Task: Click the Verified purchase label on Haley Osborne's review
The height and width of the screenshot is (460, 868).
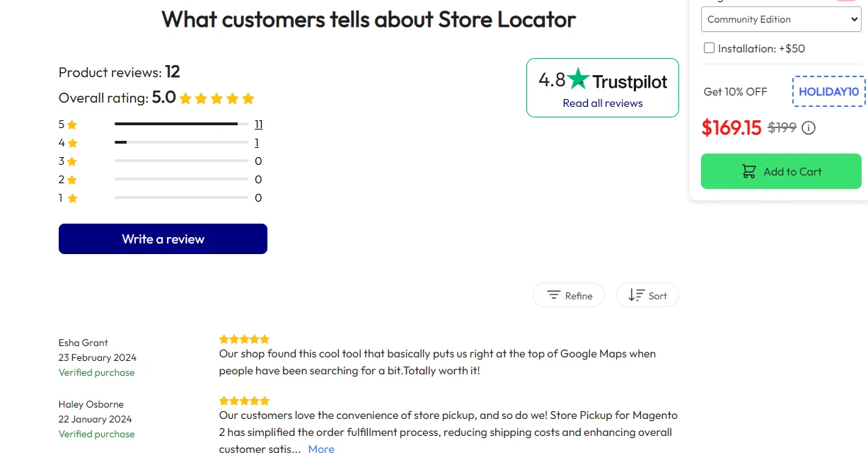Action: click(x=96, y=434)
